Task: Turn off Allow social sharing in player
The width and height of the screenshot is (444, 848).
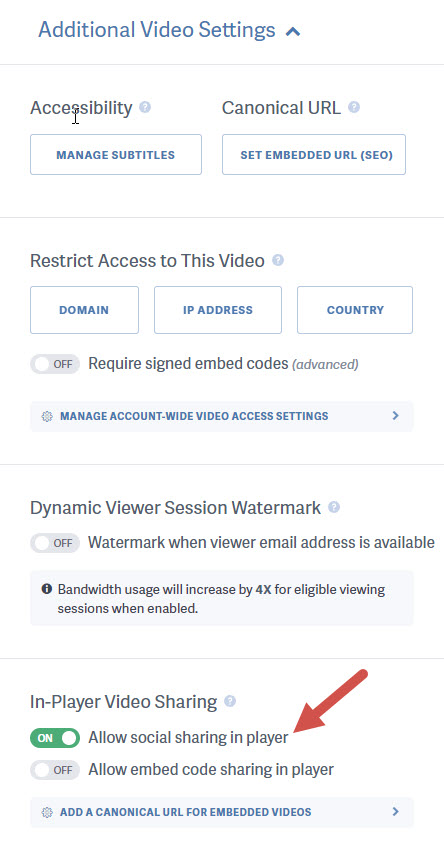Action: pyautogui.click(x=55, y=738)
